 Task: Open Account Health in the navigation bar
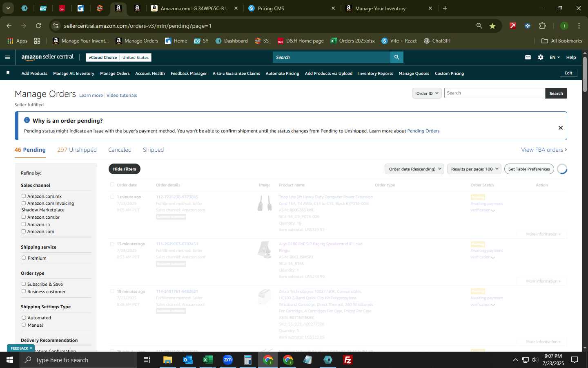pos(150,74)
